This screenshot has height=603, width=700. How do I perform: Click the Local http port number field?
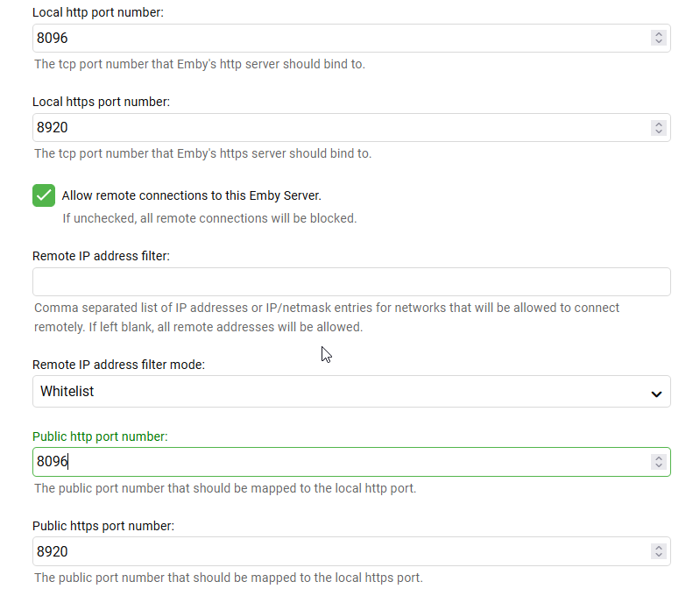[342, 39]
